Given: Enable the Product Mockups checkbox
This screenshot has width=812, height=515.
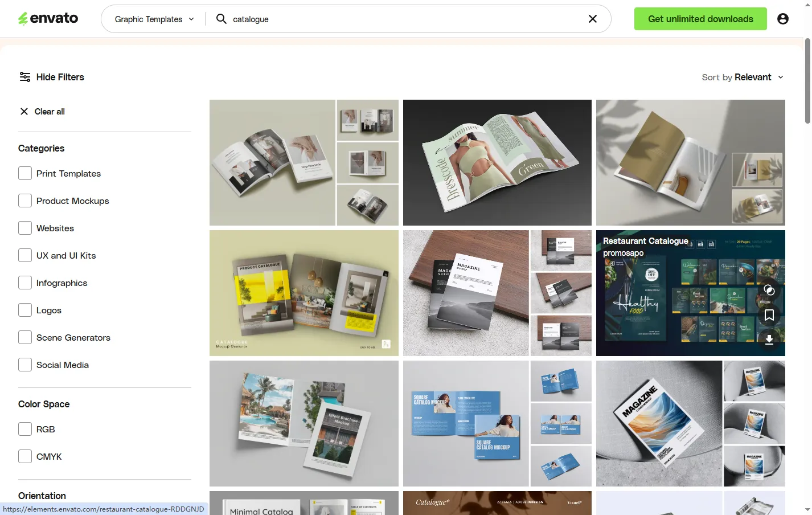Looking at the screenshot, I should point(25,201).
